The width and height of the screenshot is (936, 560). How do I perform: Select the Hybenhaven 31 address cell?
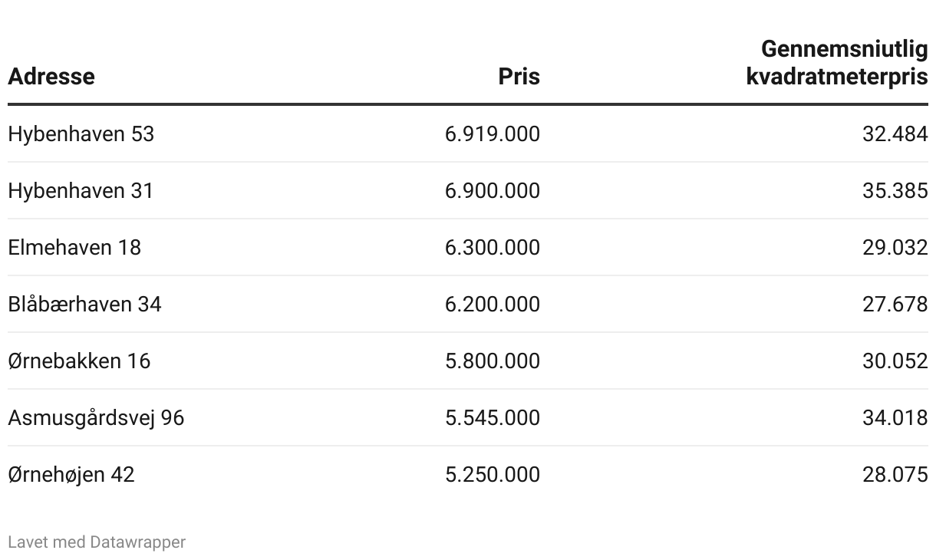[81, 191]
